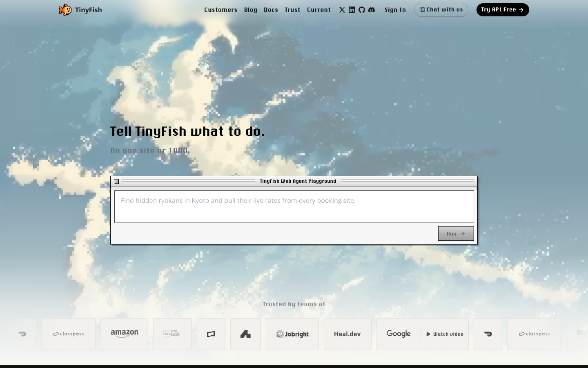Play the Watch video control beside Google
588x368 pixels.
click(x=445, y=334)
